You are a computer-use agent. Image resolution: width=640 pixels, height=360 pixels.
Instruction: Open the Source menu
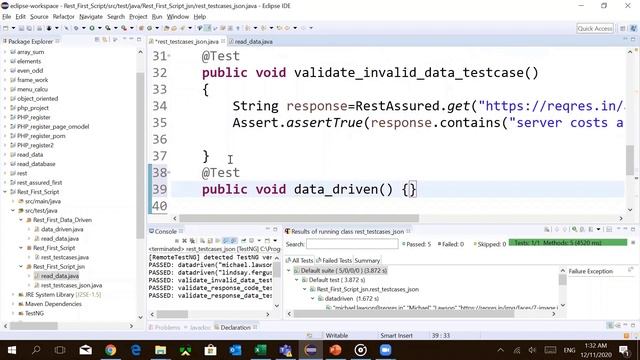tap(39, 17)
